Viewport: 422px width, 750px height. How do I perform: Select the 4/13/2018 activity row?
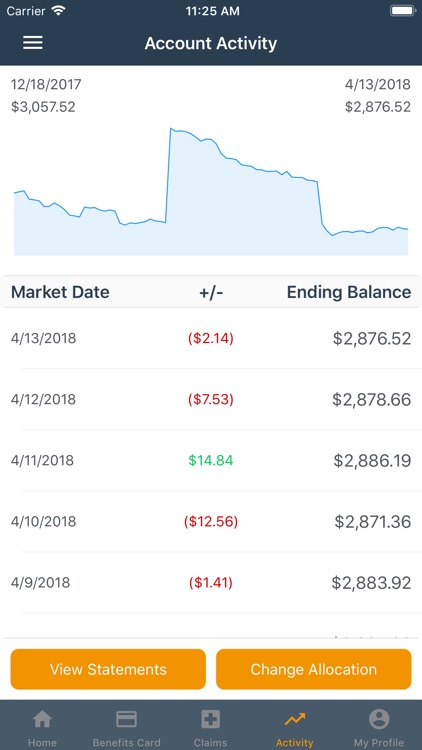(211, 338)
